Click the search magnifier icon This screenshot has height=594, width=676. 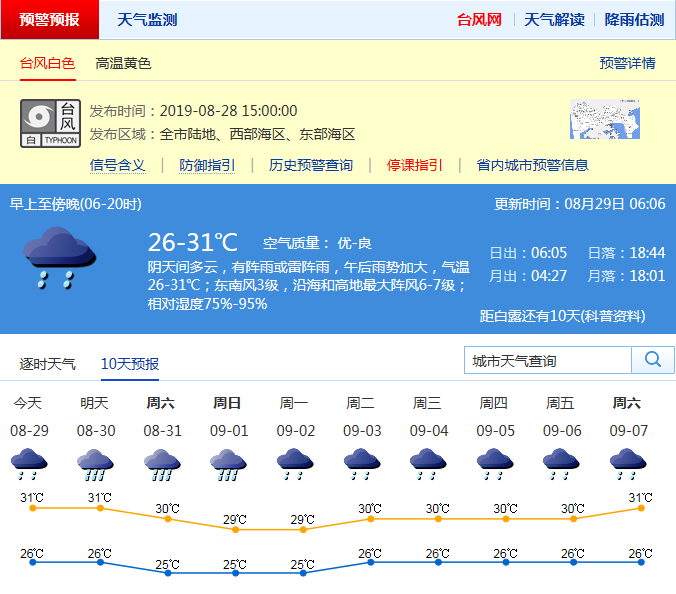(x=653, y=360)
